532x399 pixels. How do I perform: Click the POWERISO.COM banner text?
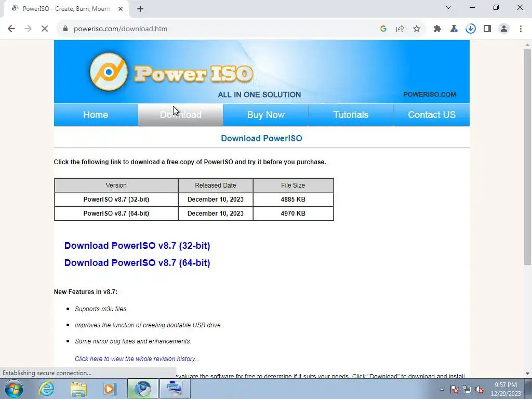[430, 95]
